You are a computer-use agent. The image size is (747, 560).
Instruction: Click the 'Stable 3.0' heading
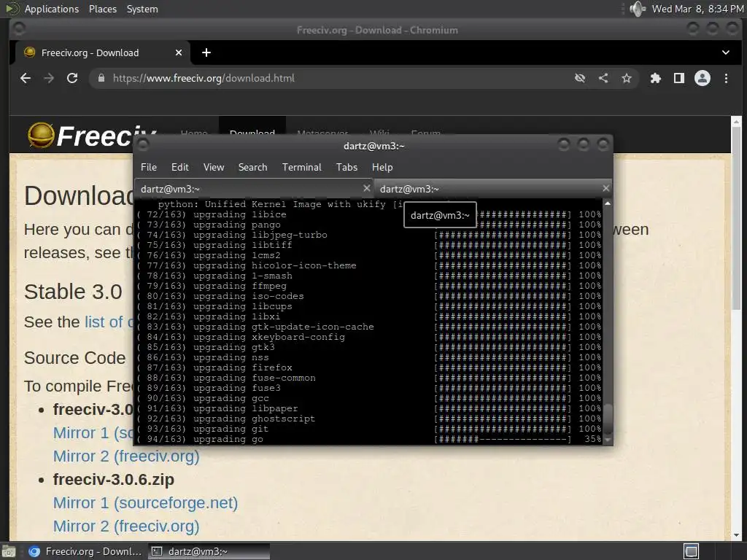pos(73,292)
